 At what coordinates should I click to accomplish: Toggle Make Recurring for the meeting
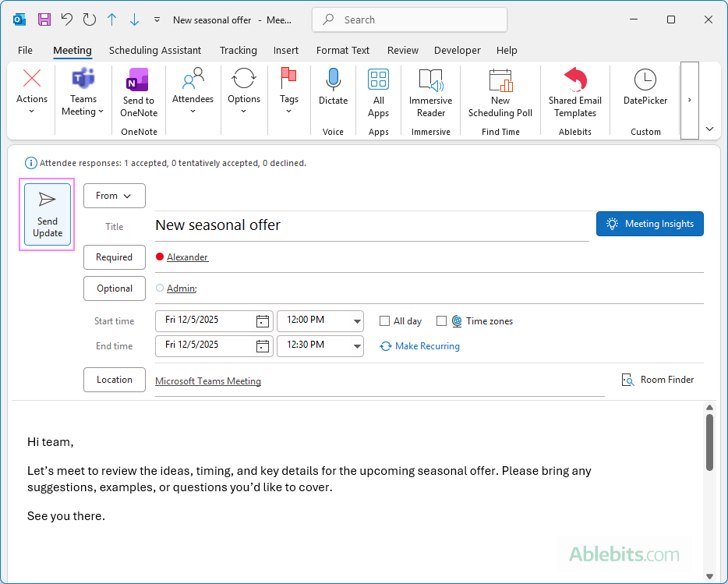419,345
